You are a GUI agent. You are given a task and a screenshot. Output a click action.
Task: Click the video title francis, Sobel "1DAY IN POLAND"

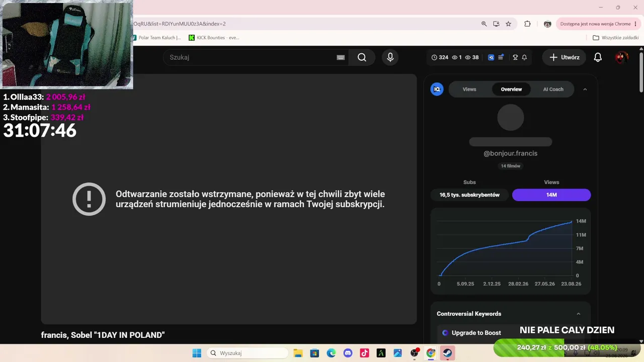pos(103,335)
